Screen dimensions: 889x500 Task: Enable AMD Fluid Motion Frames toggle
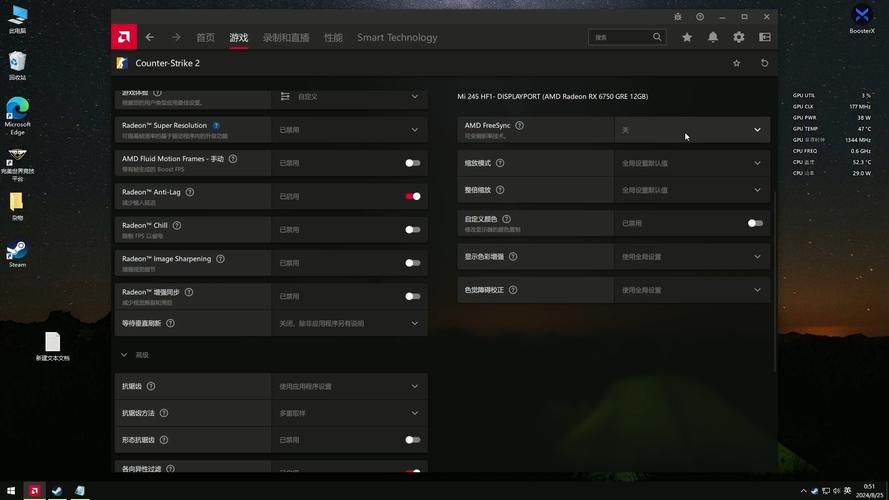click(x=413, y=163)
